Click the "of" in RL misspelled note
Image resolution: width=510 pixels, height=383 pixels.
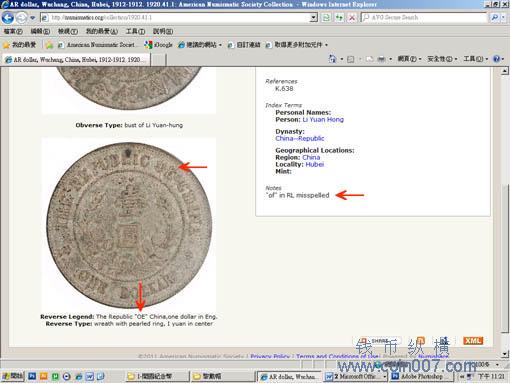[297, 195]
